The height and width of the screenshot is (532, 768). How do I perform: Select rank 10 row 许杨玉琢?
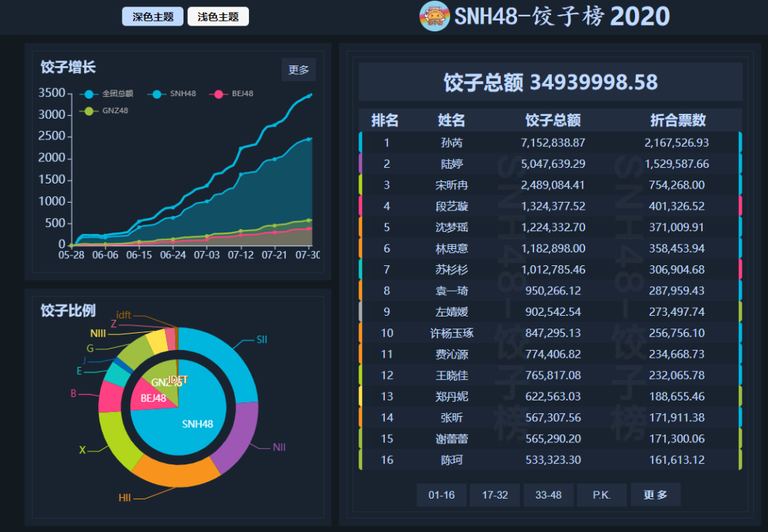[550, 333]
